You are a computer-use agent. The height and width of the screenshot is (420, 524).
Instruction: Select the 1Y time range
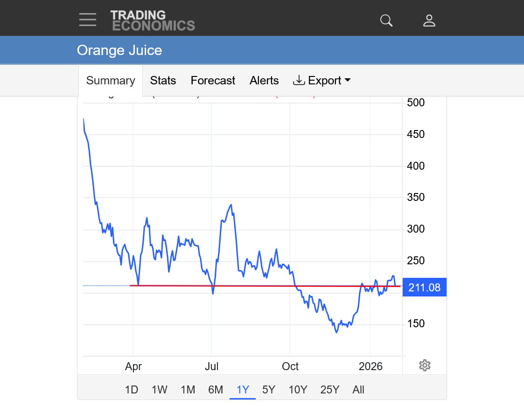tap(243, 390)
